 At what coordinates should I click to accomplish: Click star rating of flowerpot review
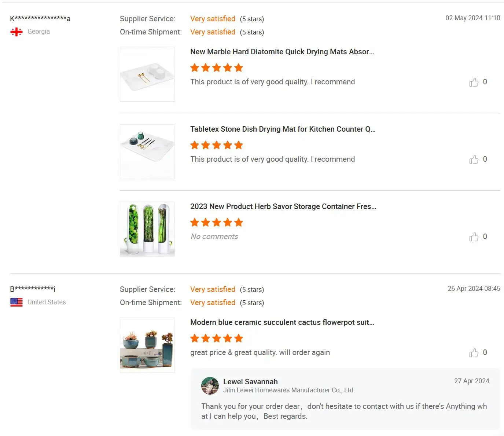(217, 338)
